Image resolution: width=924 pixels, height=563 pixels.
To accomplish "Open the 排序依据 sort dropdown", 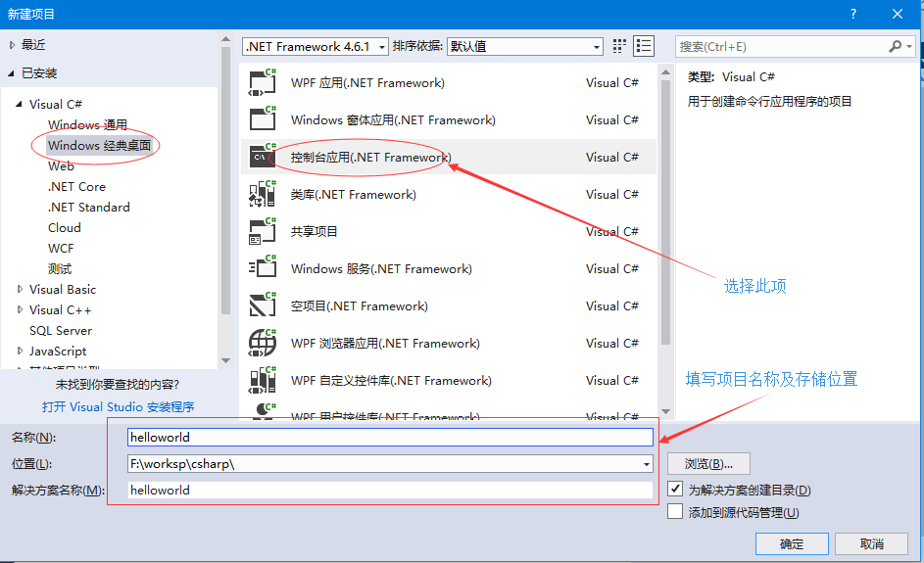I will 524,46.
